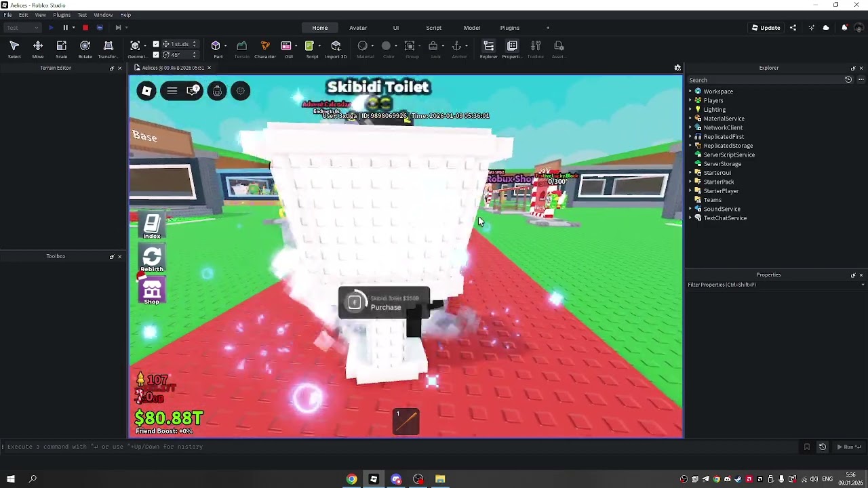
Task: Open the View menu
Action: click(41, 15)
